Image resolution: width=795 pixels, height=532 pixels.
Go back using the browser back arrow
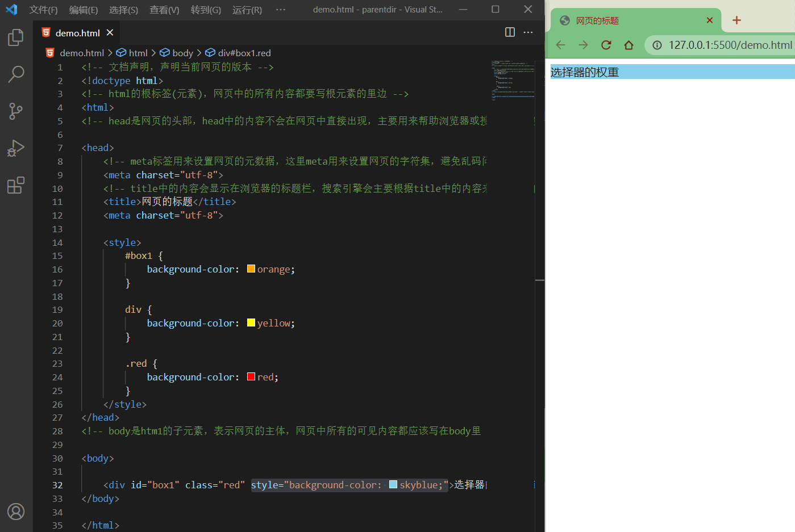(560, 45)
